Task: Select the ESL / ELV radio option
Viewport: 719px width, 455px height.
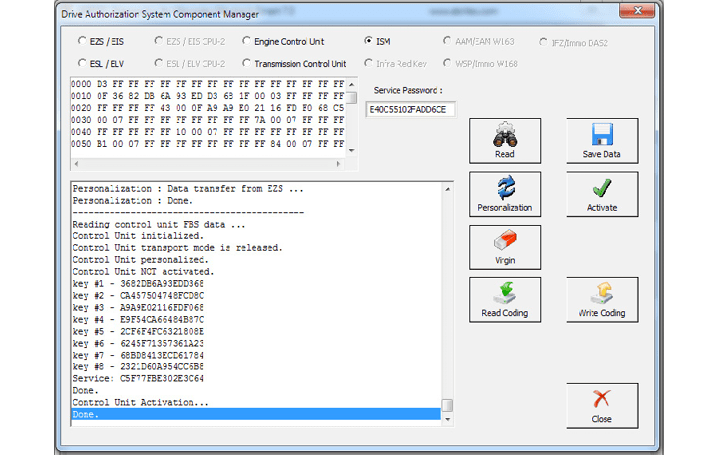Action: [x=82, y=64]
